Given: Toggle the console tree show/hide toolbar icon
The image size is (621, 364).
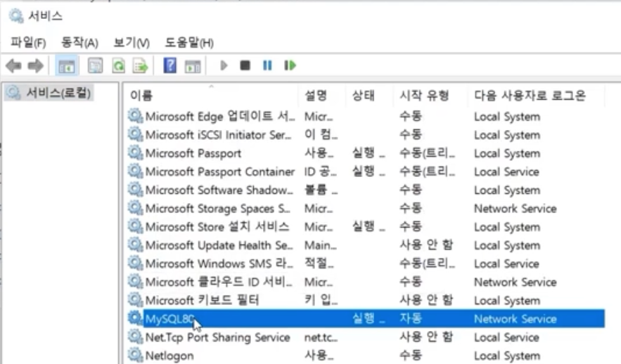Looking at the screenshot, I should tap(67, 65).
